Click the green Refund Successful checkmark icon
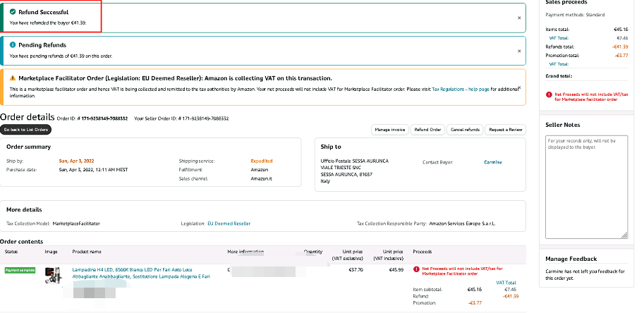644x313 pixels. coord(13,11)
